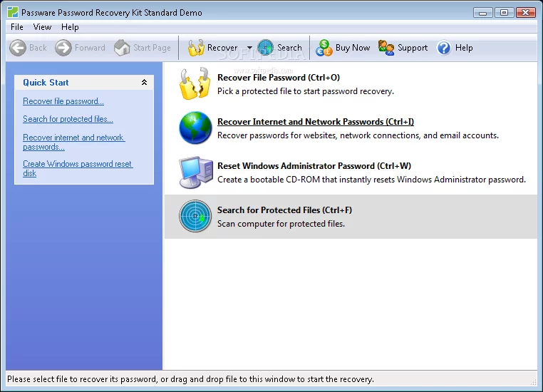Click the radar icon for protected files search

pyautogui.click(x=195, y=216)
